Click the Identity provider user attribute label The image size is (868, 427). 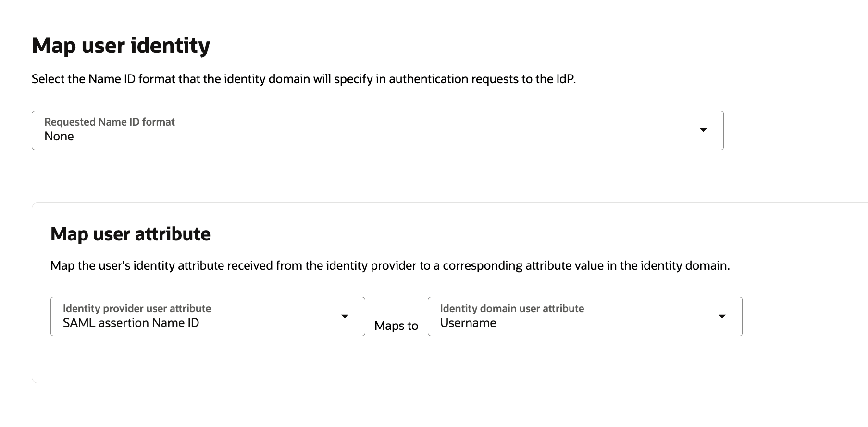coord(136,308)
